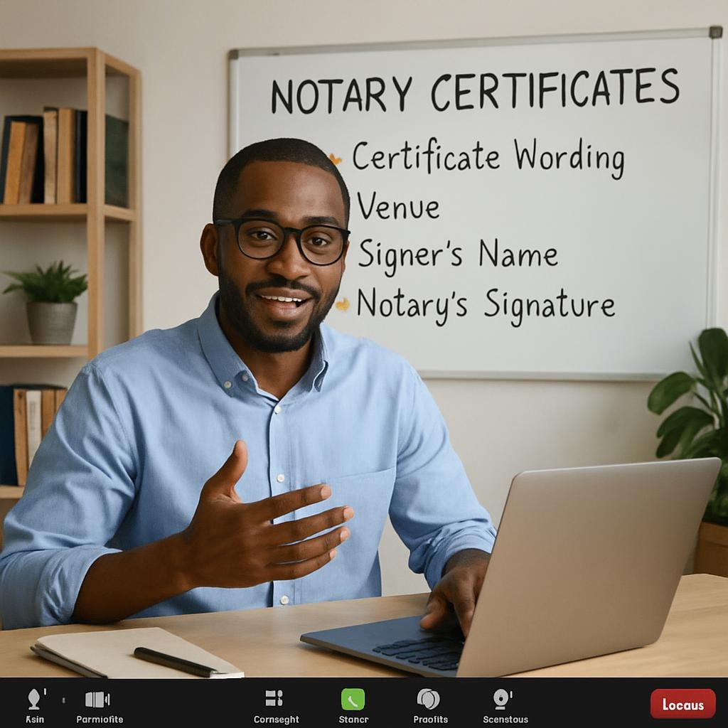Click the Certificate Wording line on the whiteboard
Image resolution: width=728 pixels, height=728 pixels.
(x=488, y=158)
